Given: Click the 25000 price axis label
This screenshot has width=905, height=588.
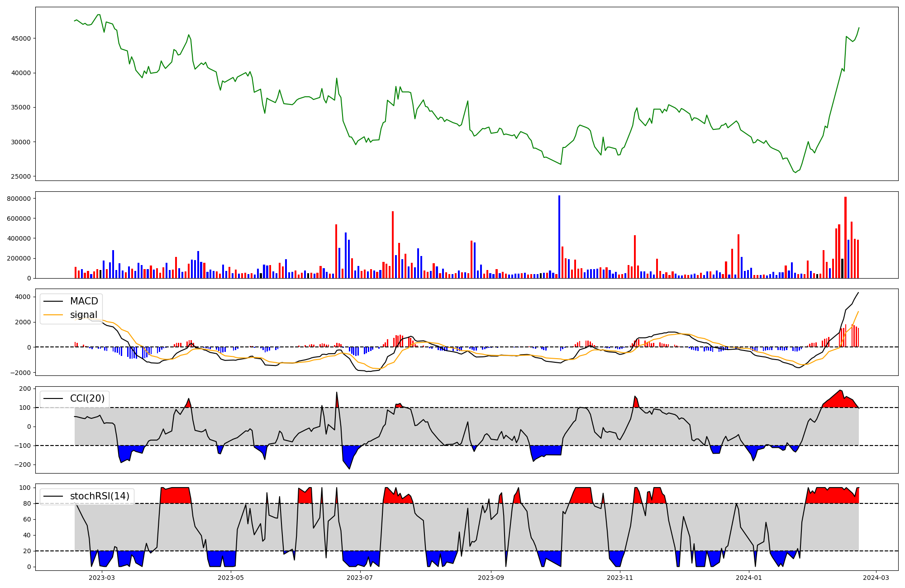Looking at the screenshot, I should point(22,176).
